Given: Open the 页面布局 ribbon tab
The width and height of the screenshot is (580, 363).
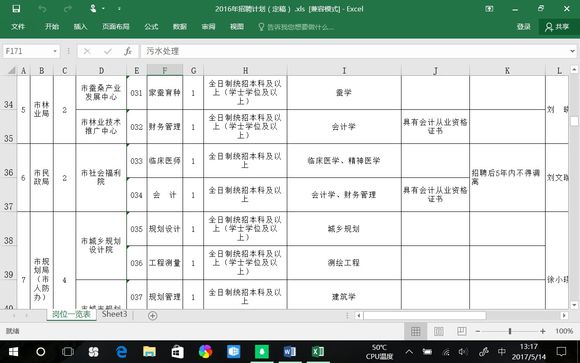Looking at the screenshot, I should click(116, 27).
